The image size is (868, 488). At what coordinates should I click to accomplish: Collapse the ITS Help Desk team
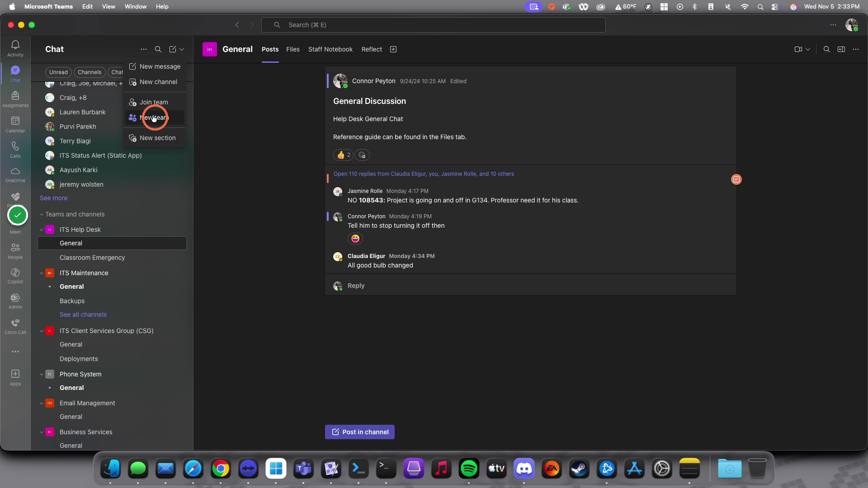pyautogui.click(x=42, y=230)
